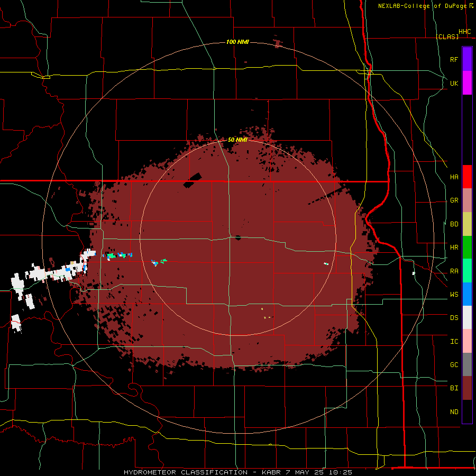Click the "10:25" timestamp
476x476 pixels.
[340, 472]
